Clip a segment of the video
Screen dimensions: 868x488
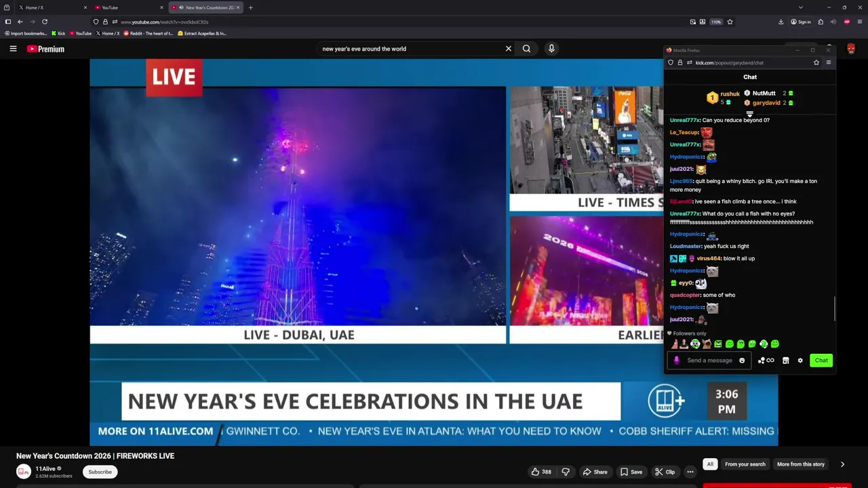pyautogui.click(x=665, y=472)
